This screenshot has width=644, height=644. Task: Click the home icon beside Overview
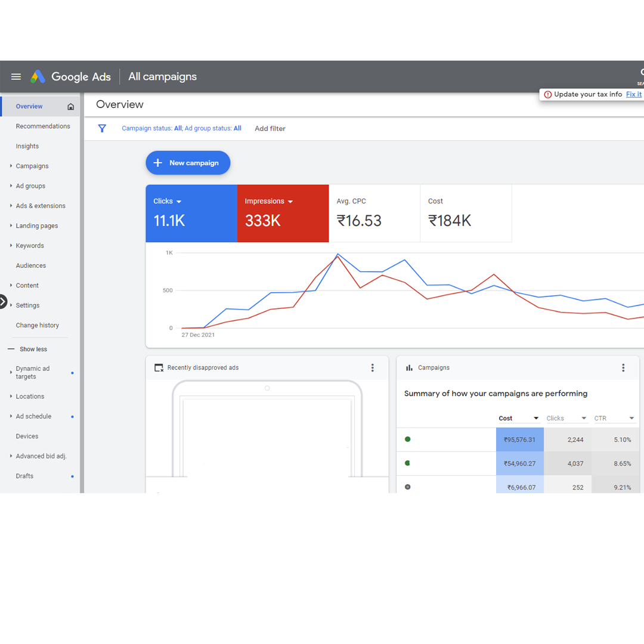71,107
